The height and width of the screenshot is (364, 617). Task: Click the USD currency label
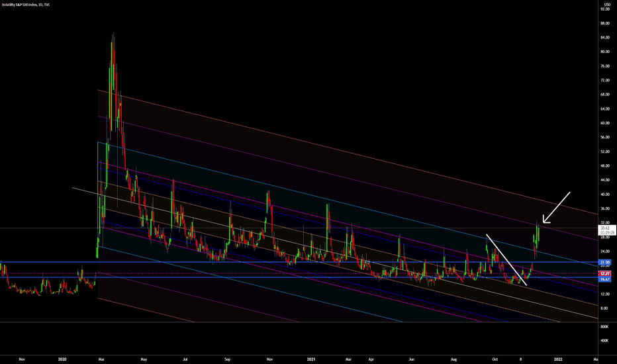(x=607, y=5)
